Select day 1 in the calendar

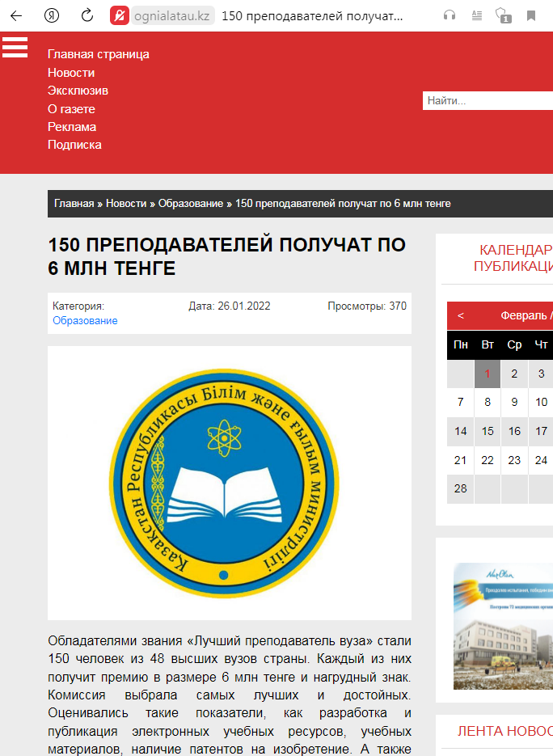[x=488, y=374]
